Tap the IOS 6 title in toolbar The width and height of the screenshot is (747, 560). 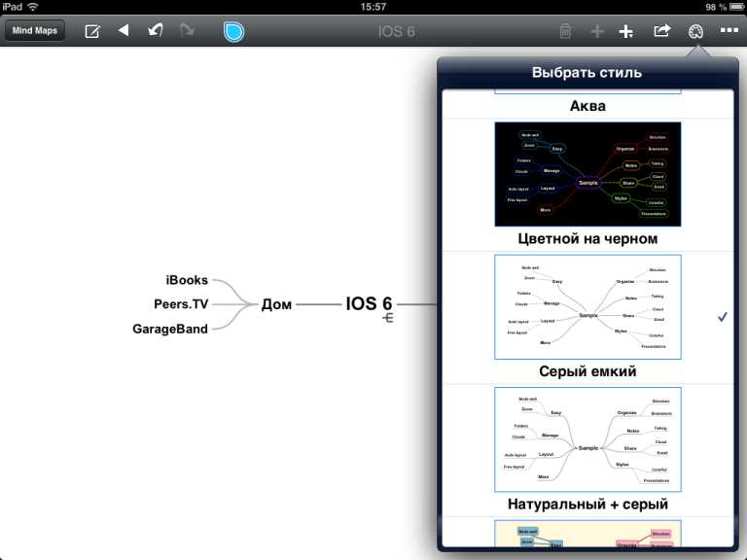[x=397, y=31]
